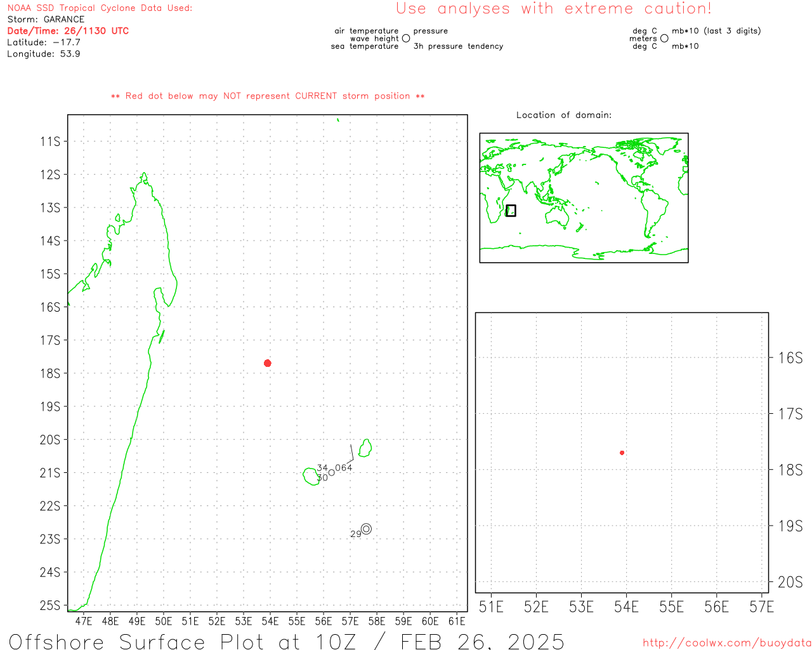
Task: Click the 'Location of domain:' label
Action: click(564, 115)
